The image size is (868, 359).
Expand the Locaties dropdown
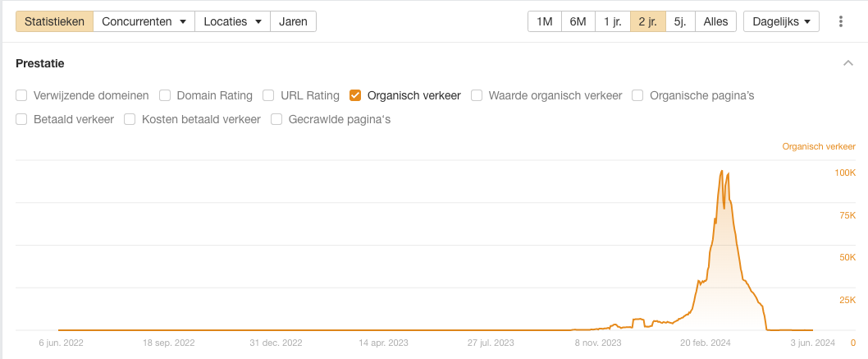click(232, 21)
